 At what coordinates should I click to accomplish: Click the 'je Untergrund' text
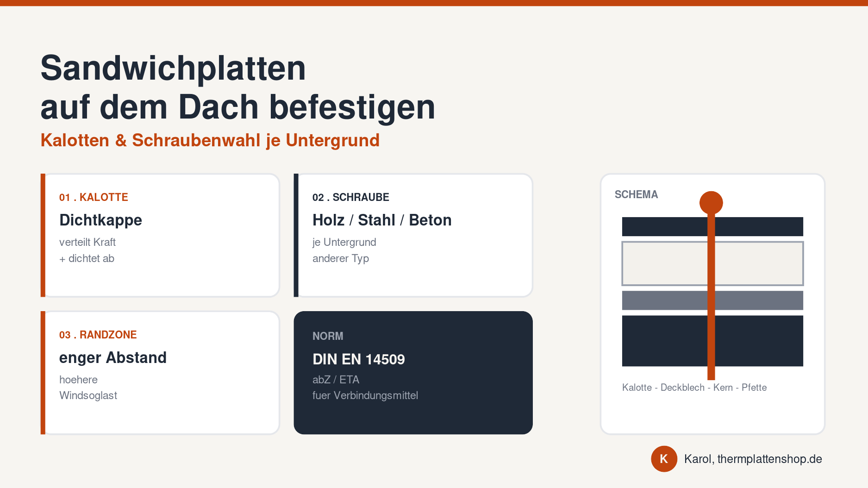pyautogui.click(x=344, y=242)
